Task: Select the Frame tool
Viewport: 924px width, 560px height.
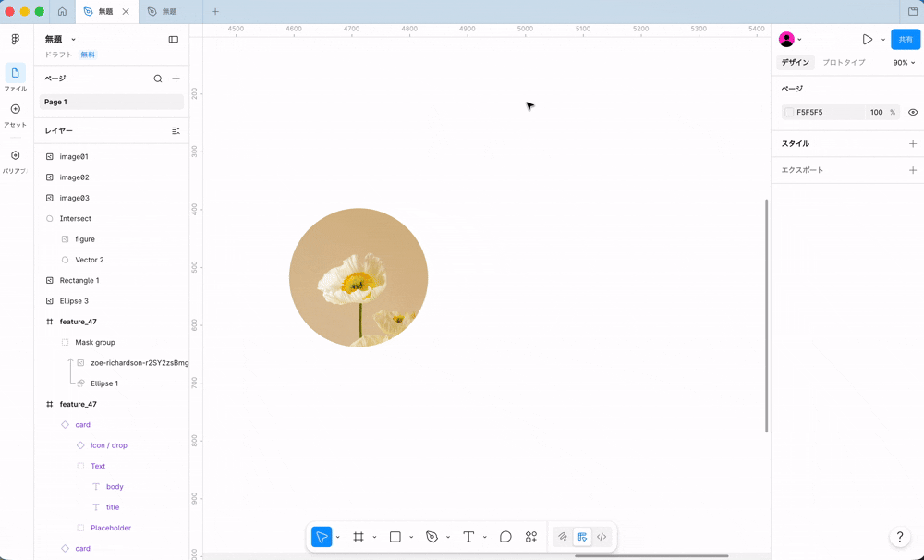Action: click(359, 536)
